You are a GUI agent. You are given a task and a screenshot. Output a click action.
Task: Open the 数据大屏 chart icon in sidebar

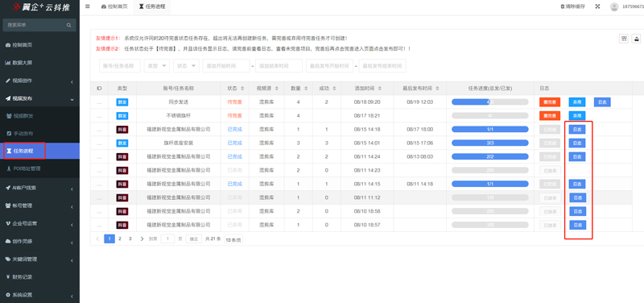click(8, 63)
